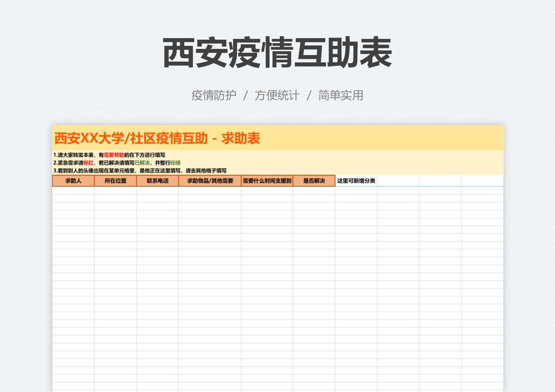Click the 求助人 column header

click(x=73, y=180)
